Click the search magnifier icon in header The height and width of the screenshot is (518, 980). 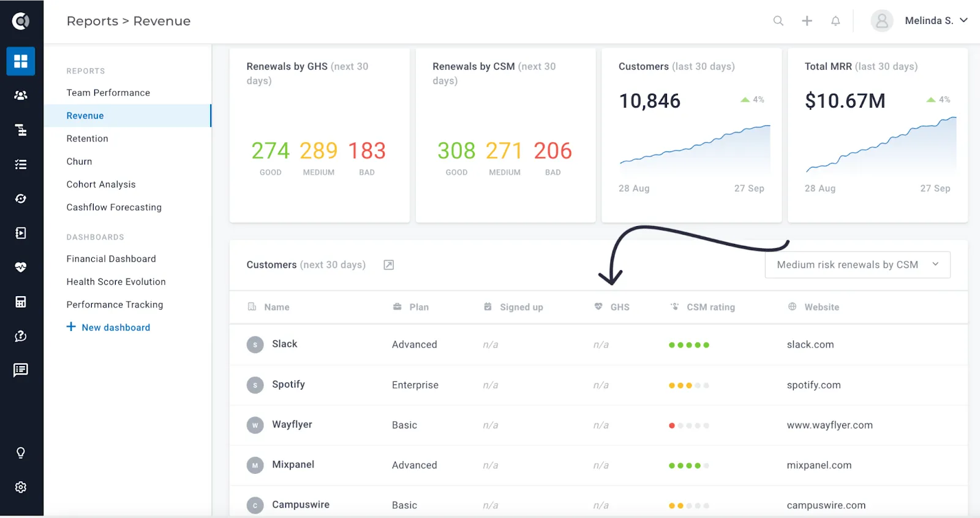coord(778,21)
